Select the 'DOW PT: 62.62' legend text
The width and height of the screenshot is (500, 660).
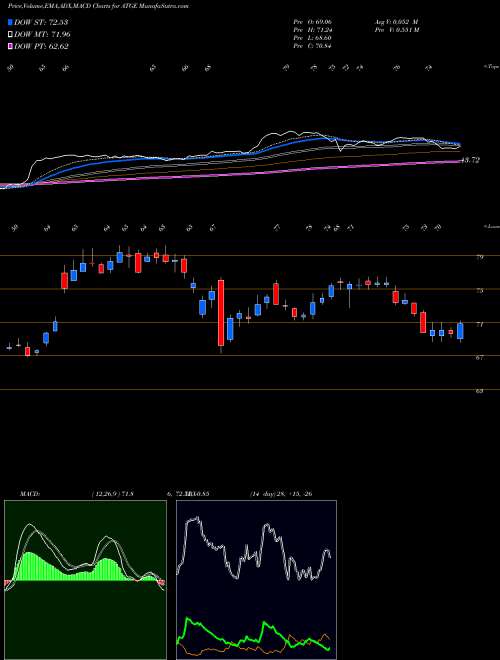pos(41,46)
